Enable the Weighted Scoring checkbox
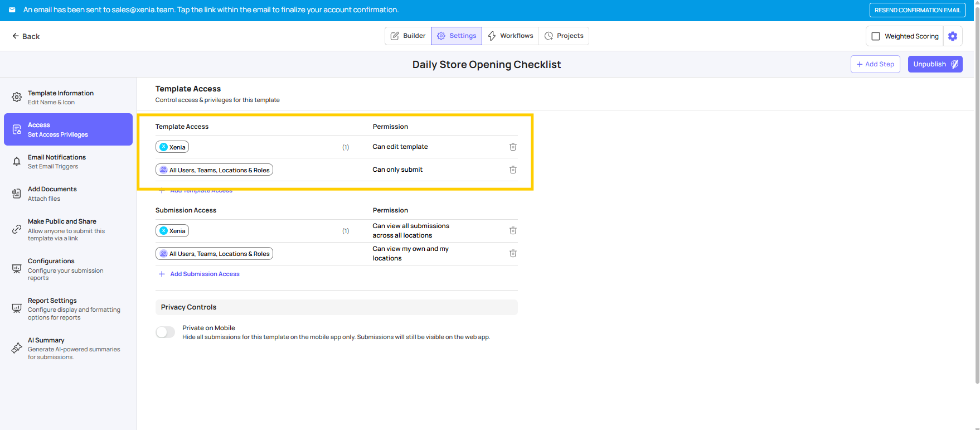The height and width of the screenshot is (430, 980). [876, 36]
